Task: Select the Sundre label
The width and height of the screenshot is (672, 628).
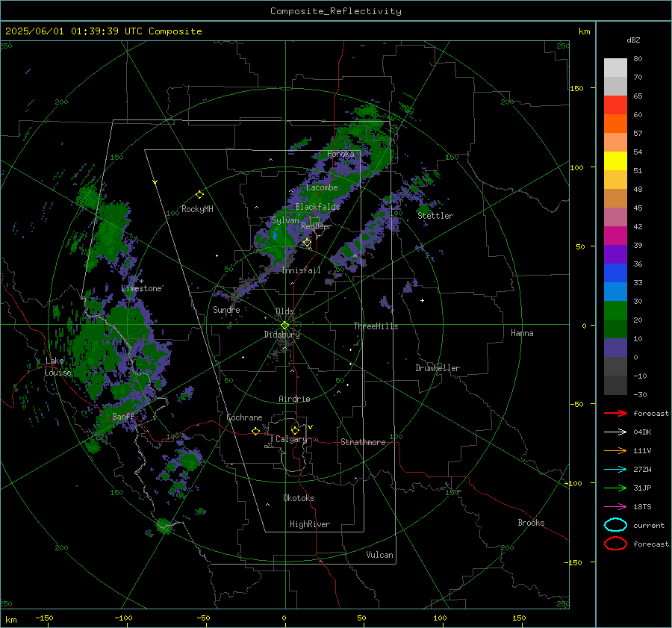Action: coord(226,309)
